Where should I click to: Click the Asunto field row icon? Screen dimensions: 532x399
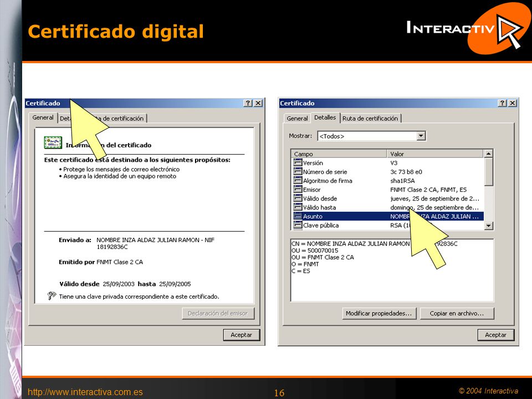(x=298, y=216)
